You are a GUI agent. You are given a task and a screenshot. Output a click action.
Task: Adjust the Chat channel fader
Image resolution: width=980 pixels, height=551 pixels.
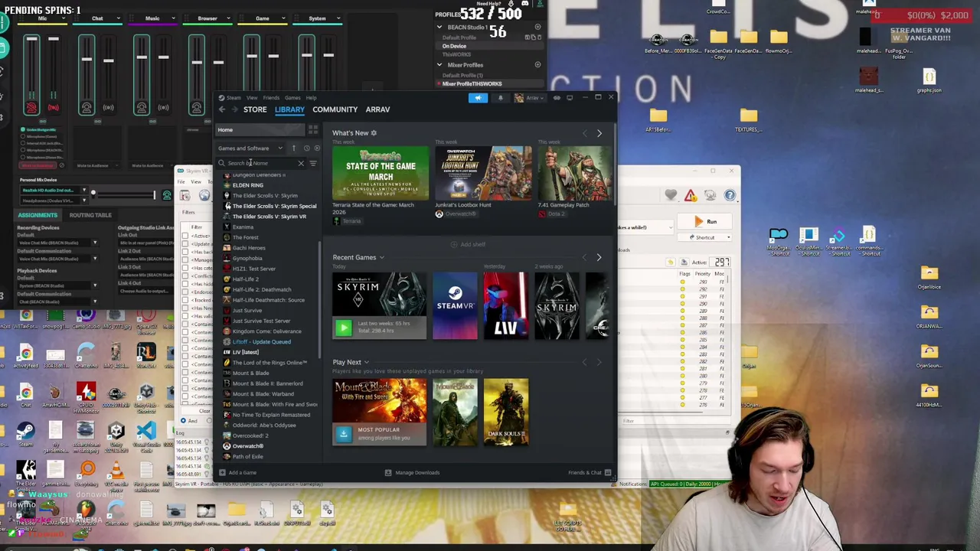87,58
